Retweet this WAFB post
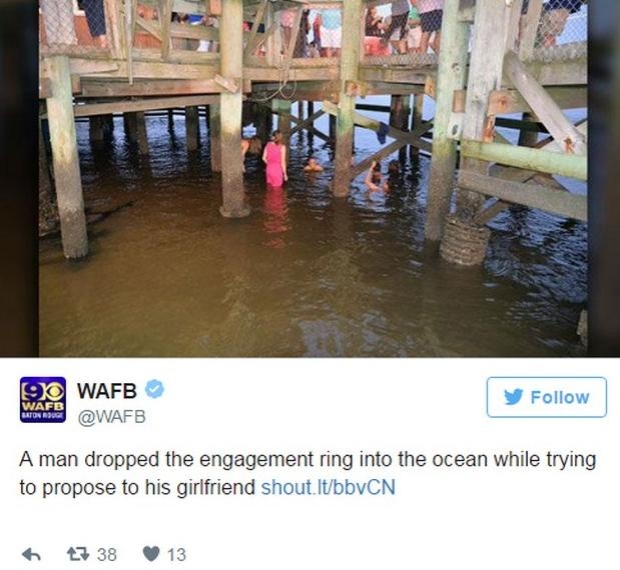 click(x=78, y=554)
